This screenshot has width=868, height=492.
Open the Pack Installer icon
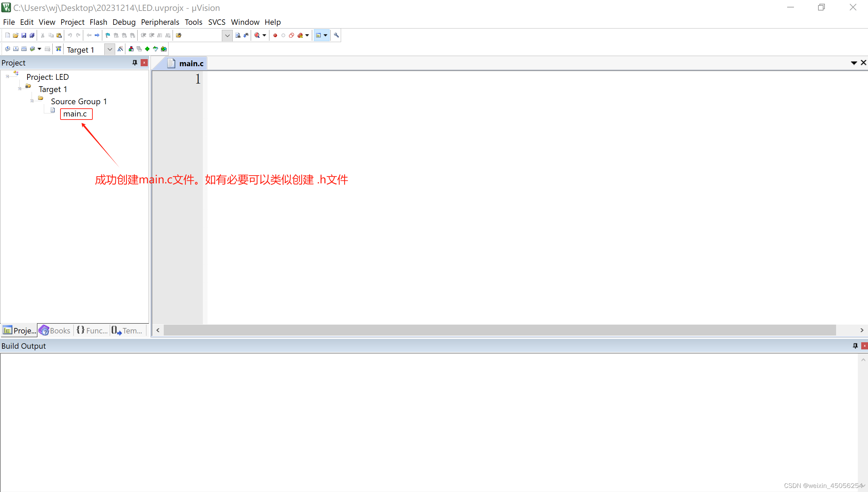coord(164,49)
